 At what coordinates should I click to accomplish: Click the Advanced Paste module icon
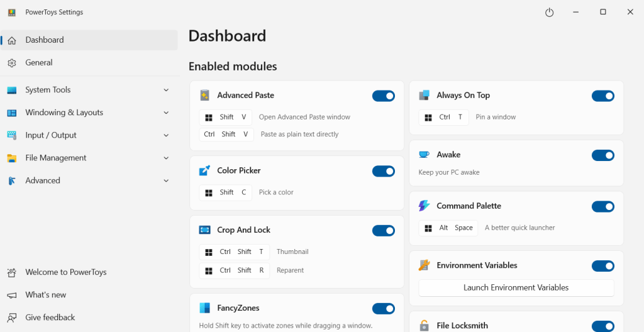tap(204, 96)
